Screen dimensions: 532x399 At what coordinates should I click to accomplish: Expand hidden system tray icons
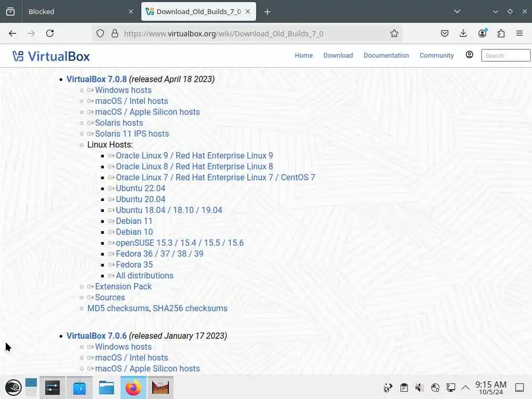465,388
